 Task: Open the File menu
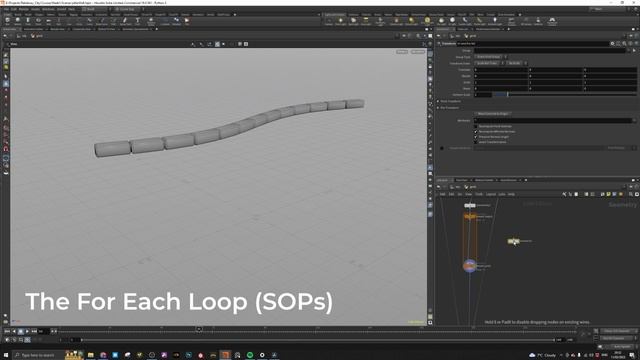click(x=6, y=9)
